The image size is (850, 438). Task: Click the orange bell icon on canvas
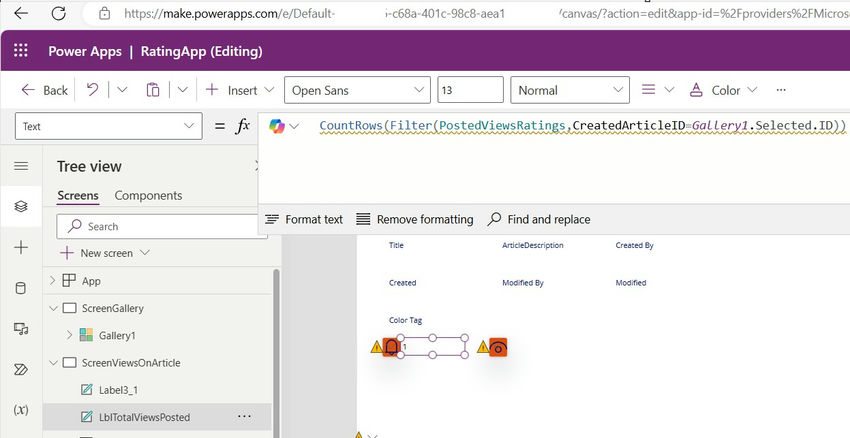coord(391,347)
